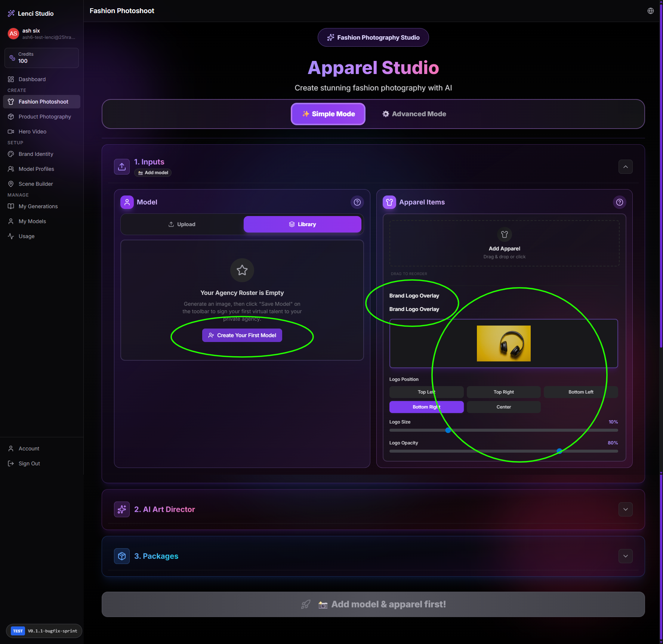Click the AS user avatar

point(13,34)
